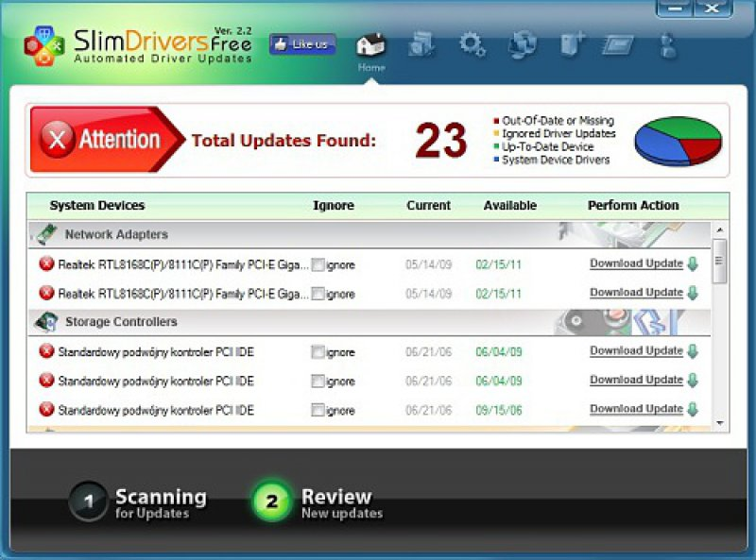The height and width of the screenshot is (560, 756).
Task: Tick ignore checkbox on first Realtek row
Action: (x=318, y=264)
